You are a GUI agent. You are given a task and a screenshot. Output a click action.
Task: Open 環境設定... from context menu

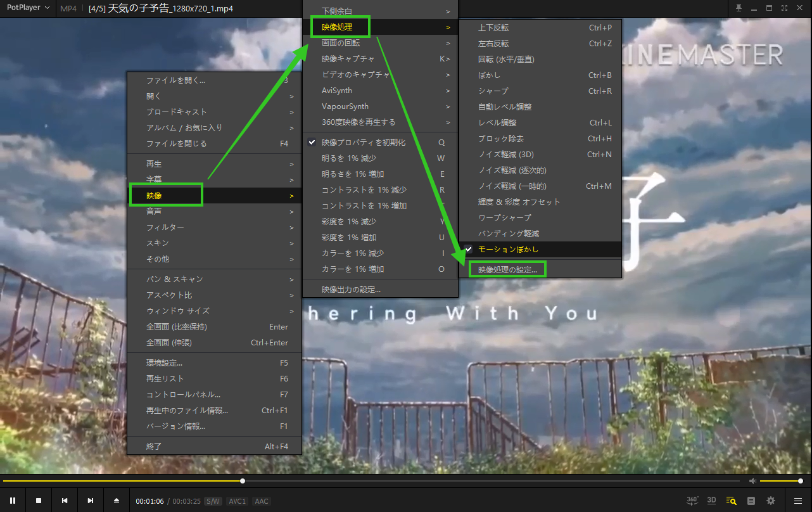(x=214, y=363)
